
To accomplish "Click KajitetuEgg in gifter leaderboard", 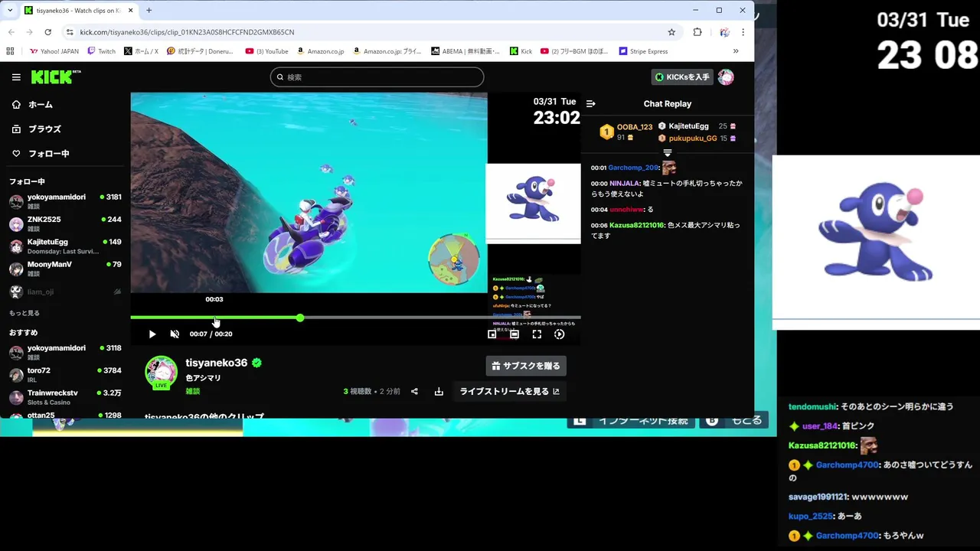I will tap(688, 126).
